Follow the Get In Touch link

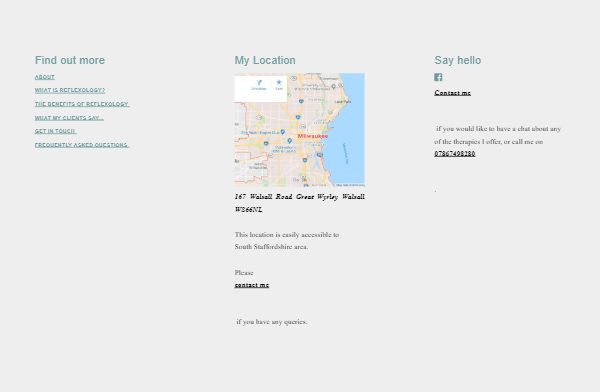55,131
